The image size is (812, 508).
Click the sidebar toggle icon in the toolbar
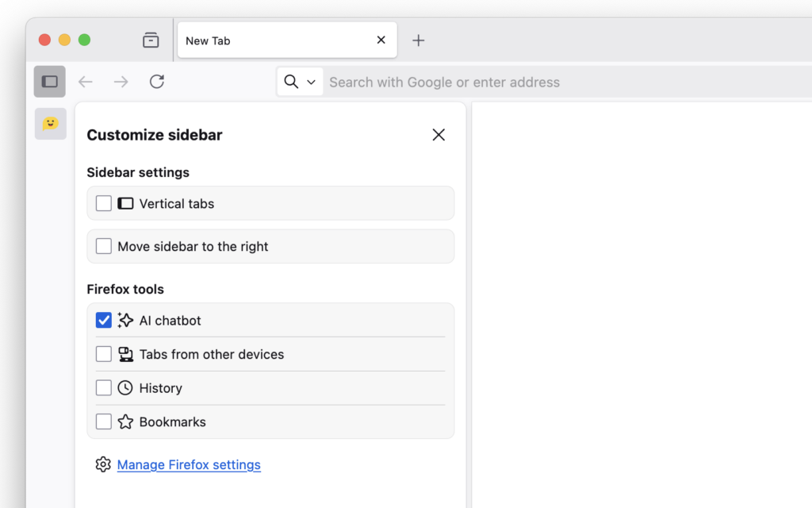point(49,81)
